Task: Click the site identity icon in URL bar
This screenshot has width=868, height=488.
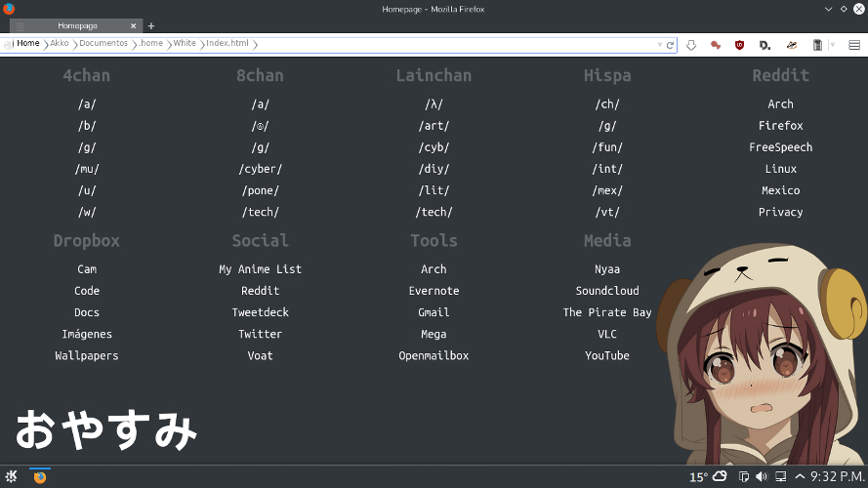Action: 7,45
